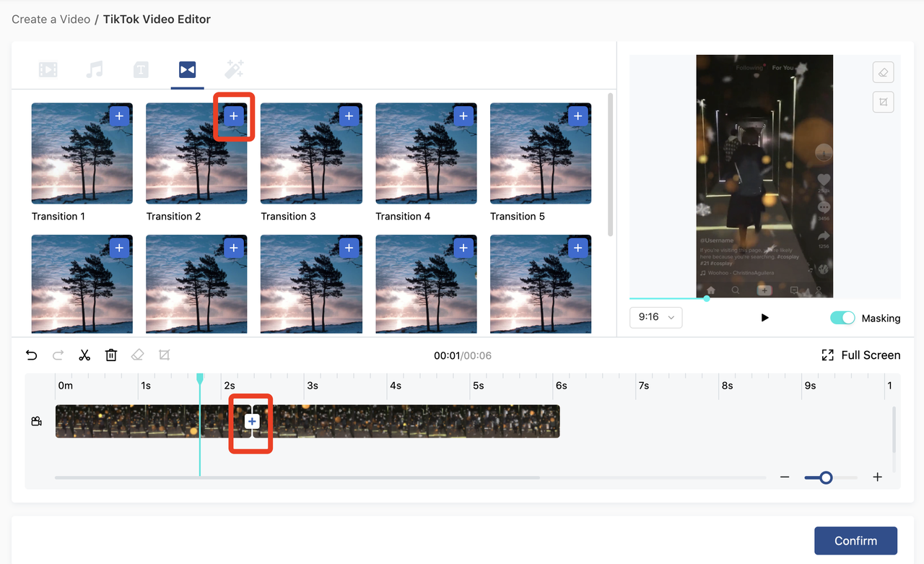
Task: Add Transition 5 with plus icon
Action: pos(577,116)
